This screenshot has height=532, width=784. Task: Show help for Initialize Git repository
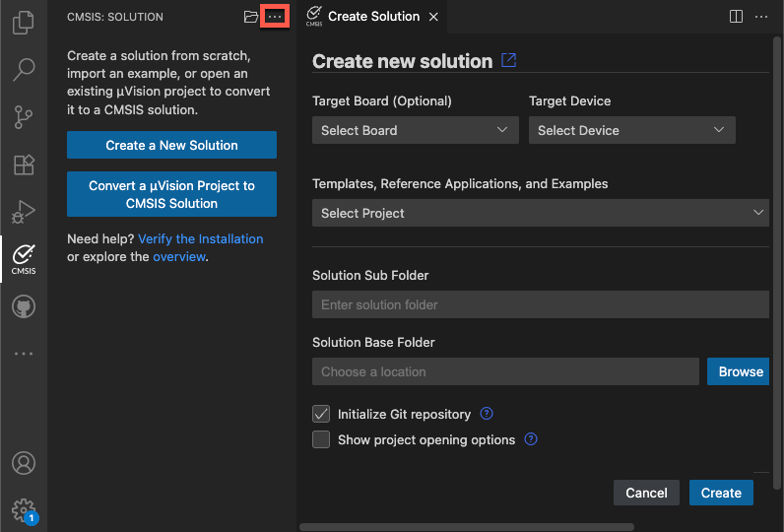486,414
